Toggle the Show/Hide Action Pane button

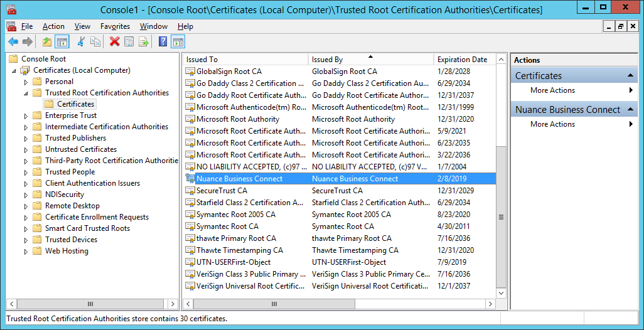178,42
